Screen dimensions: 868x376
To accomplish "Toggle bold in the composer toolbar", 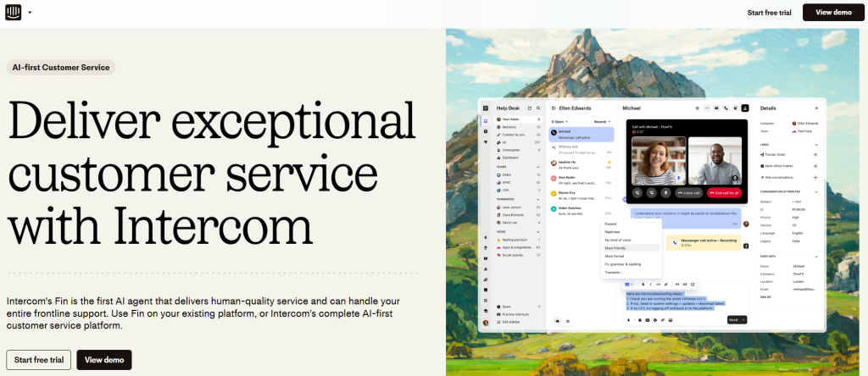I will point(643,285).
